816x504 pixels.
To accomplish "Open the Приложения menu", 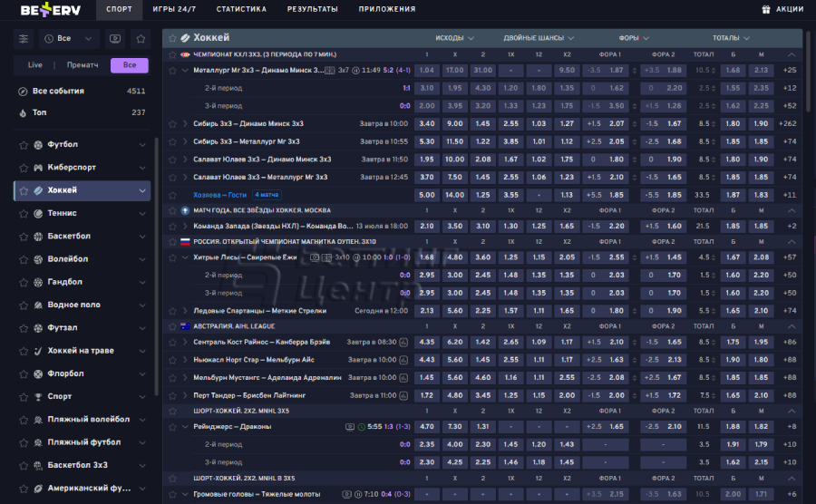I will (x=386, y=9).
